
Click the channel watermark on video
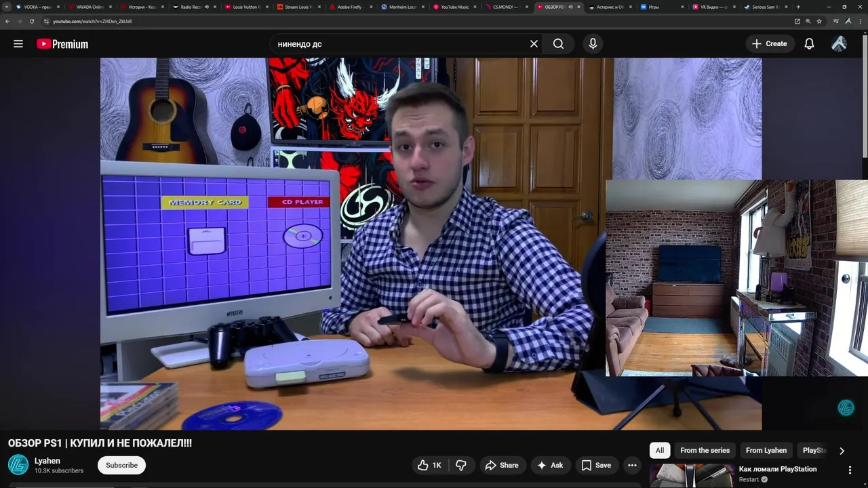point(846,407)
